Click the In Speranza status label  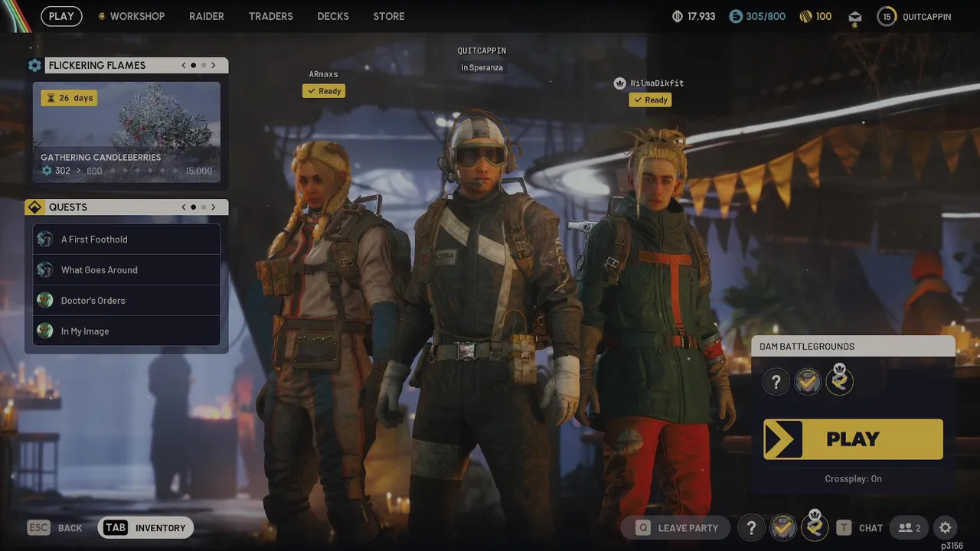482,67
